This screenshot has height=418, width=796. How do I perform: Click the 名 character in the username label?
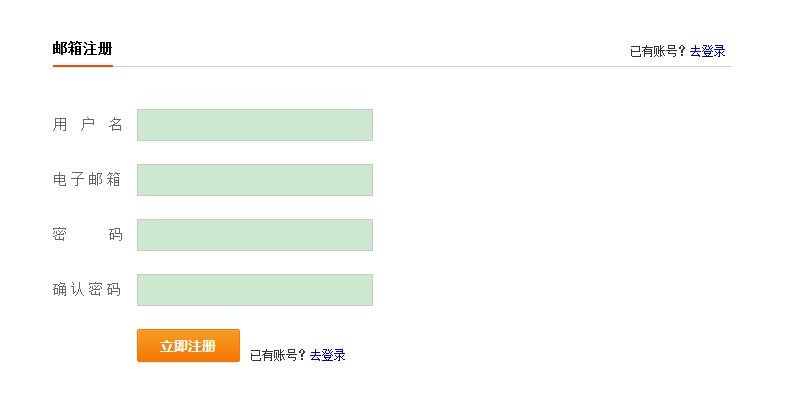116,125
